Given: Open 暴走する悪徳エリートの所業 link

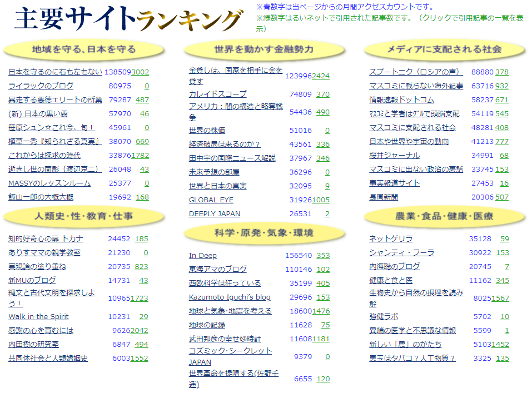Looking at the screenshot, I should [x=55, y=100].
